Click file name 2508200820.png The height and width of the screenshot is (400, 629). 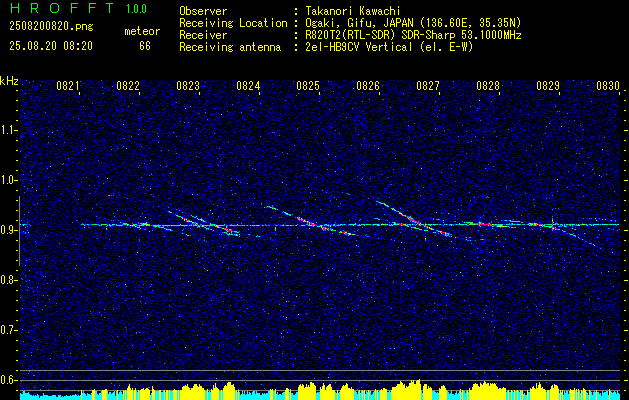click(51, 27)
